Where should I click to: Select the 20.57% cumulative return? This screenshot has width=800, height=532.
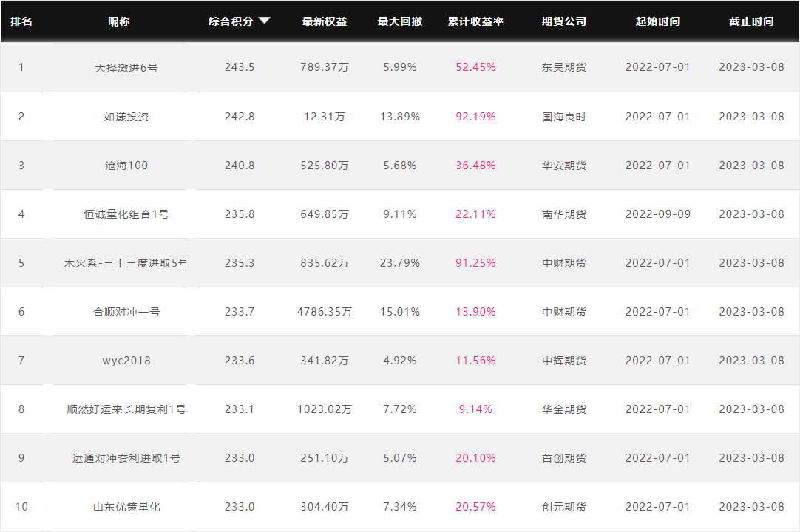475,507
